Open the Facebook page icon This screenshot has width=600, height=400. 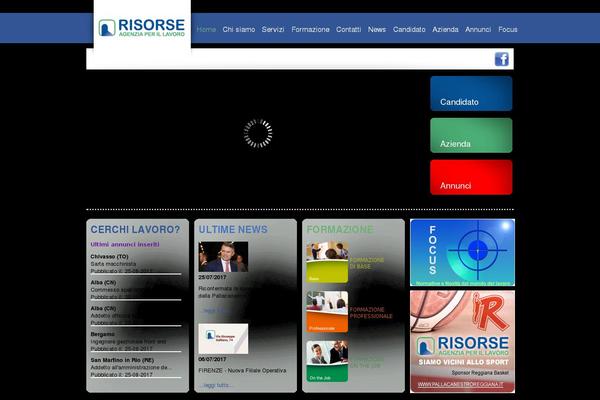point(502,59)
